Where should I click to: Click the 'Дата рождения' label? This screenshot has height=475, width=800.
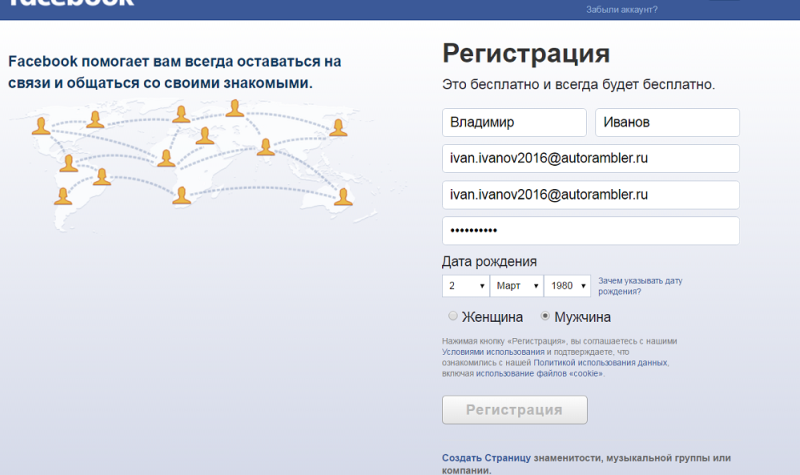pos(489,262)
